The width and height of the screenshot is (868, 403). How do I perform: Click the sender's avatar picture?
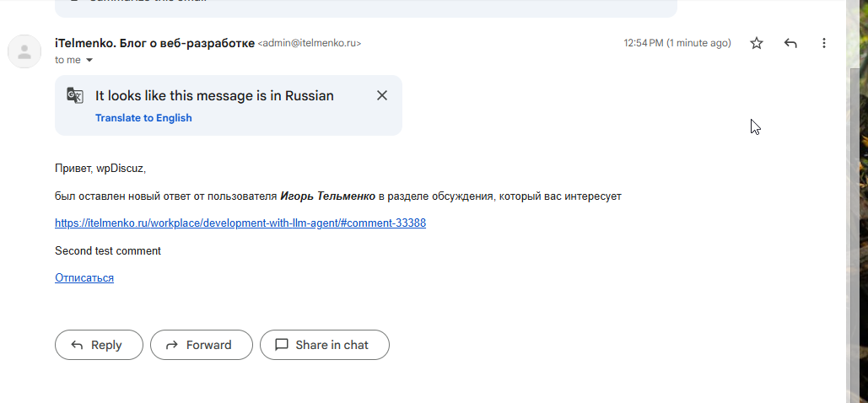pyautogui.click(x=24, y=51)
